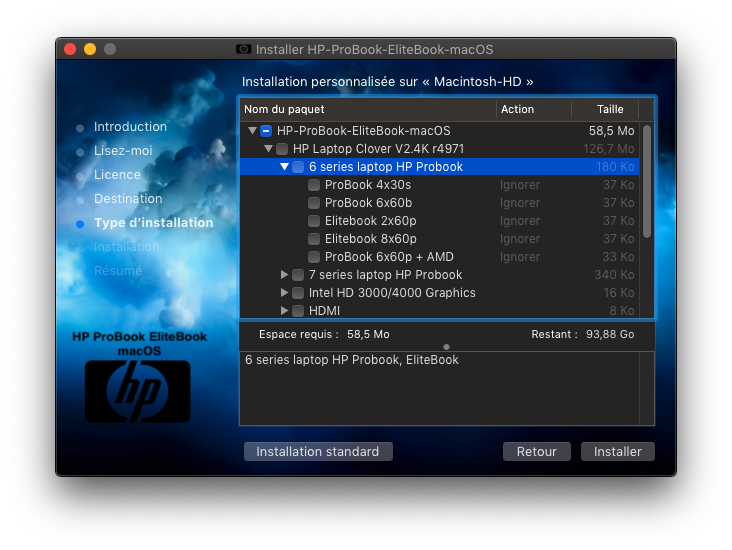Select the Elitebook 8x60p row label

point(371,239)
